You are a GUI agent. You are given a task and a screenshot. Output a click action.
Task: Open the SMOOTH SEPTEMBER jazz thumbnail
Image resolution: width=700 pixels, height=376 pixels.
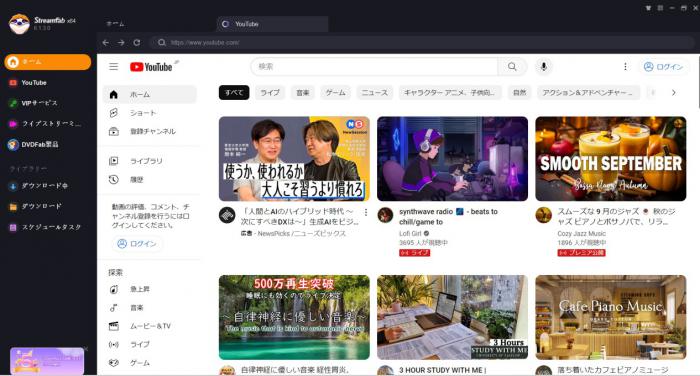(x=611, y=159)
